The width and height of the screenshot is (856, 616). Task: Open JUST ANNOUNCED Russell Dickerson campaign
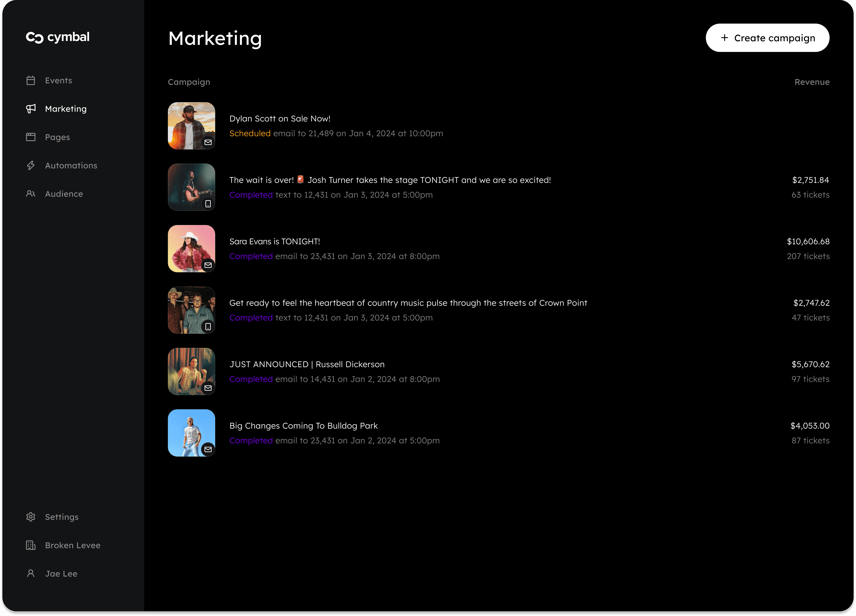[307, 364]
